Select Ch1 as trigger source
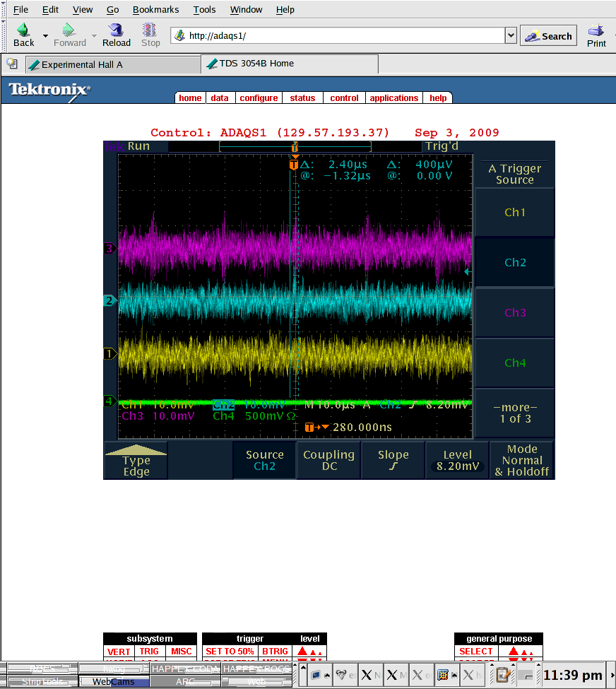Image resolution: width=616 pixels, height=689 pixels. point(514,212)
